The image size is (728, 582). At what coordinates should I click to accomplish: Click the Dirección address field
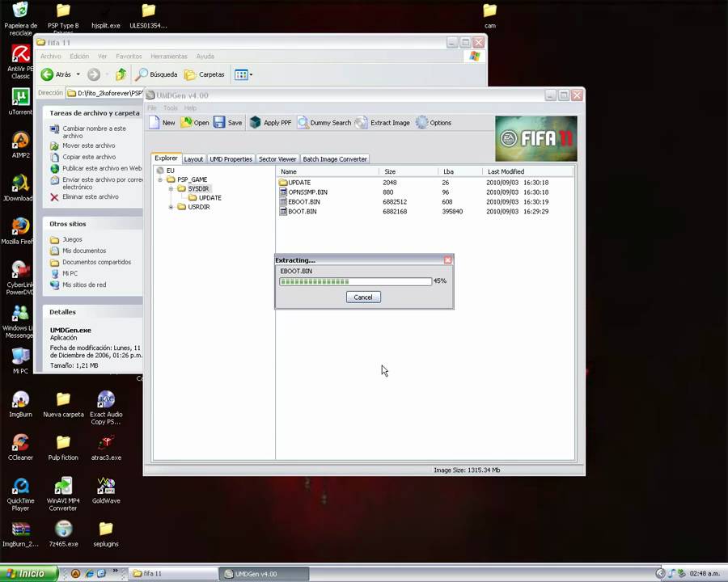(105, 93)
